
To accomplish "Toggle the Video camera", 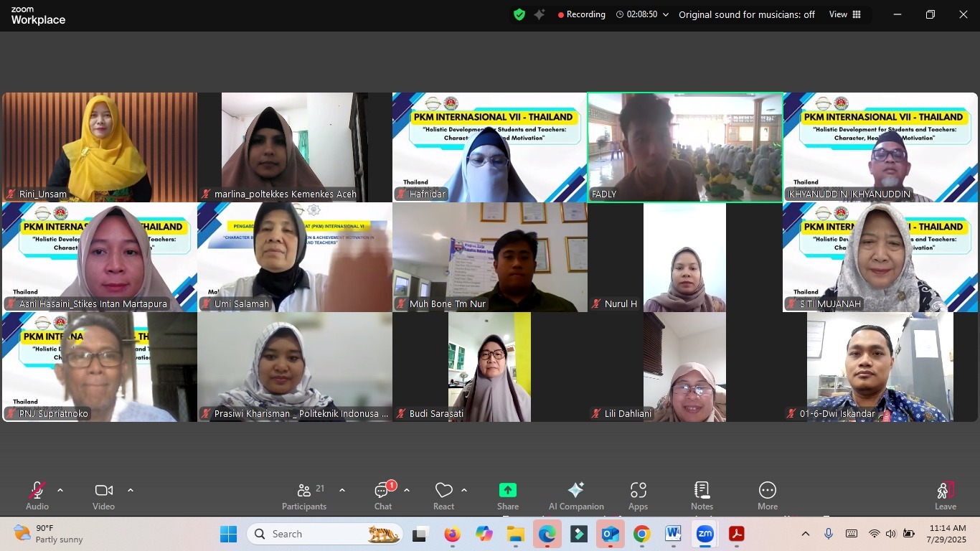I will click(103, 496).
